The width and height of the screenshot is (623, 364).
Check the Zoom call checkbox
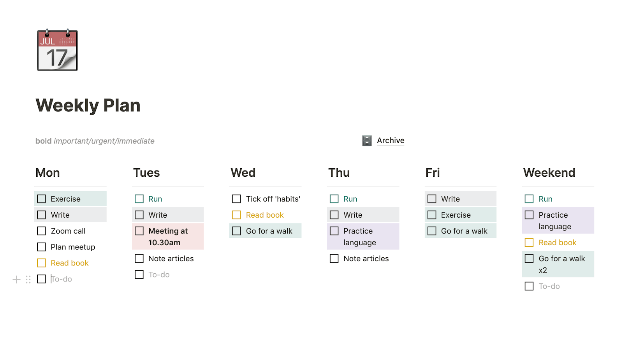click(41, 231)
